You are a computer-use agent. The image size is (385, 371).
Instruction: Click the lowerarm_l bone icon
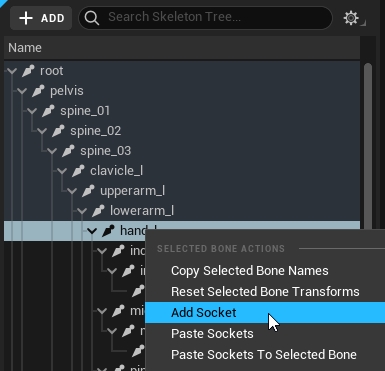[98, 211]
